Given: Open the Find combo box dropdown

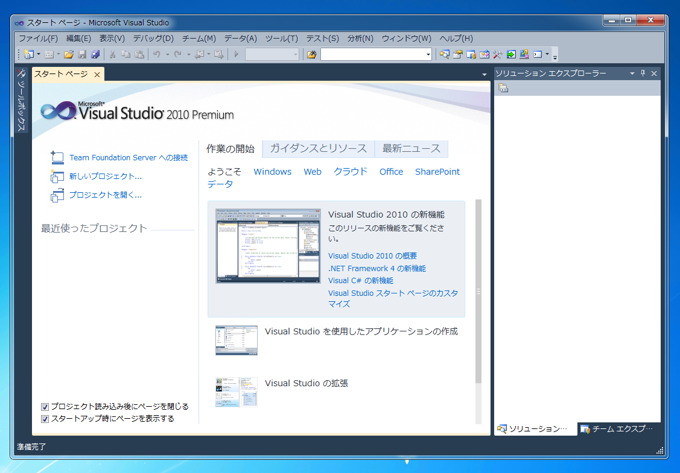Looking at the screenshot, I should [x=428, y=55].
